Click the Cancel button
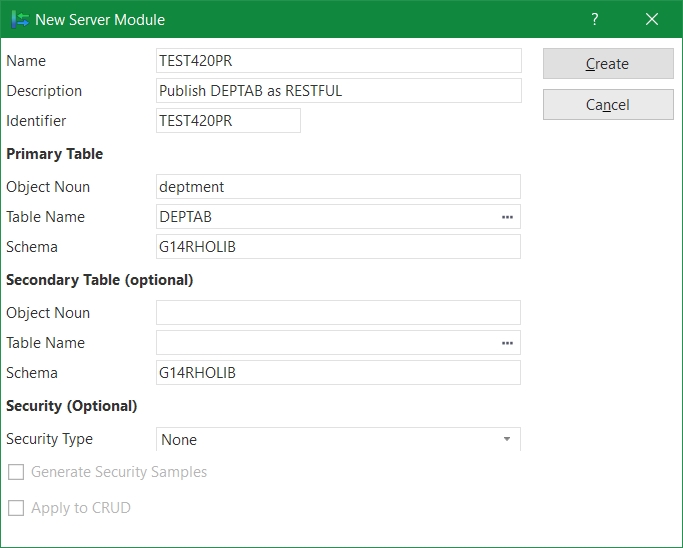Screen dimensions: 683x548 (x=608, y=105)
